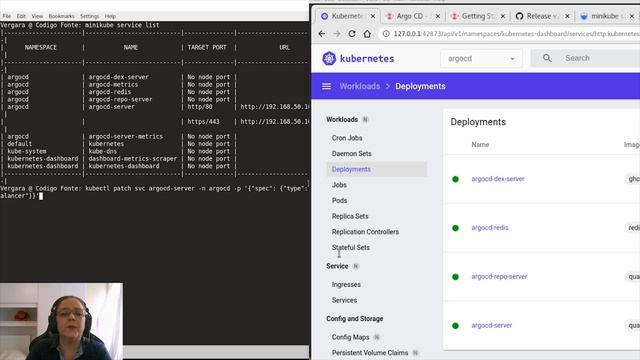The image size is (640, 360).
Task: Click 'kube-dns' service name in terminal
Action: [x=103, y=151]
